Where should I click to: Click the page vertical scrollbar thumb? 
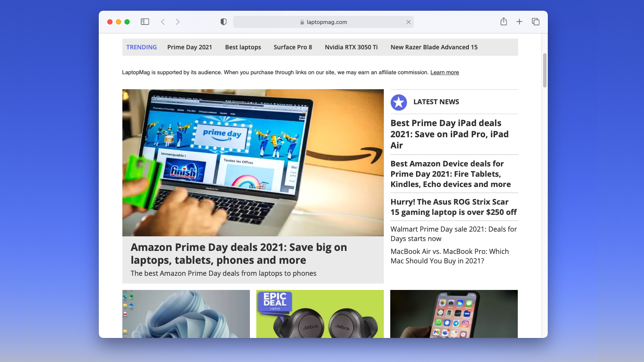click(x=545, y=70)
